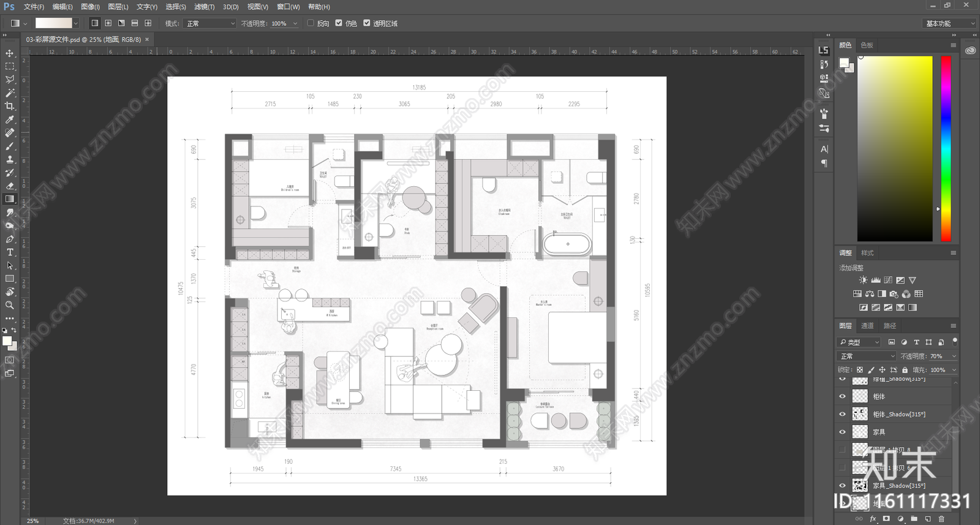Open the 滤镜(T) menu
Image resolution: width=980 pixels, height=525 pixels.
coord(204,7)
